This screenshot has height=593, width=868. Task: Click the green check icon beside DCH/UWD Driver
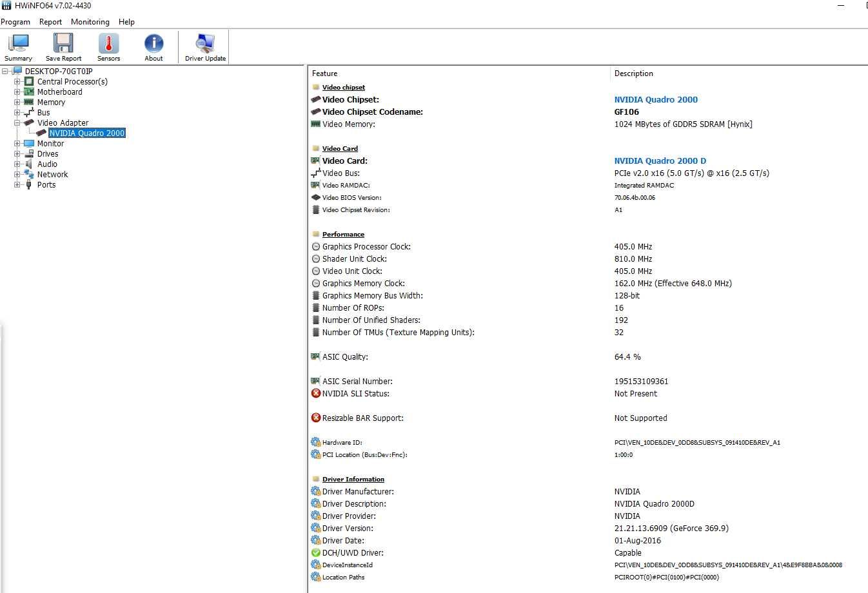[316, 553]
